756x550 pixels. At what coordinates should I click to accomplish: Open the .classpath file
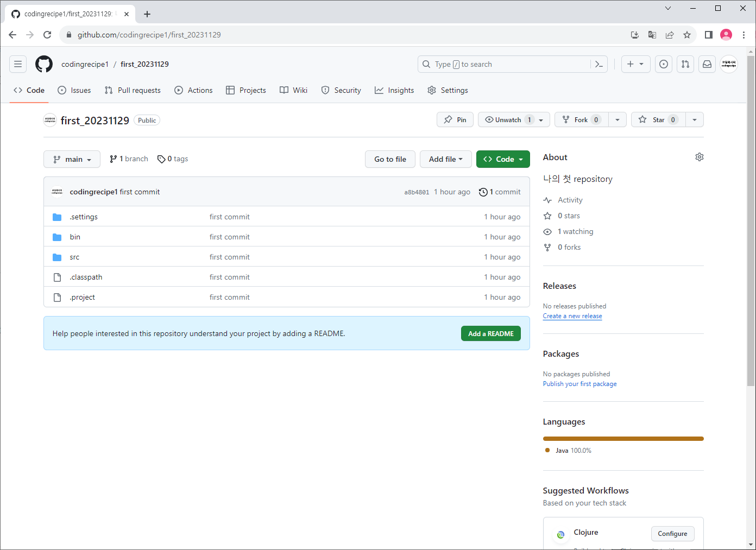tap(86, 277)
